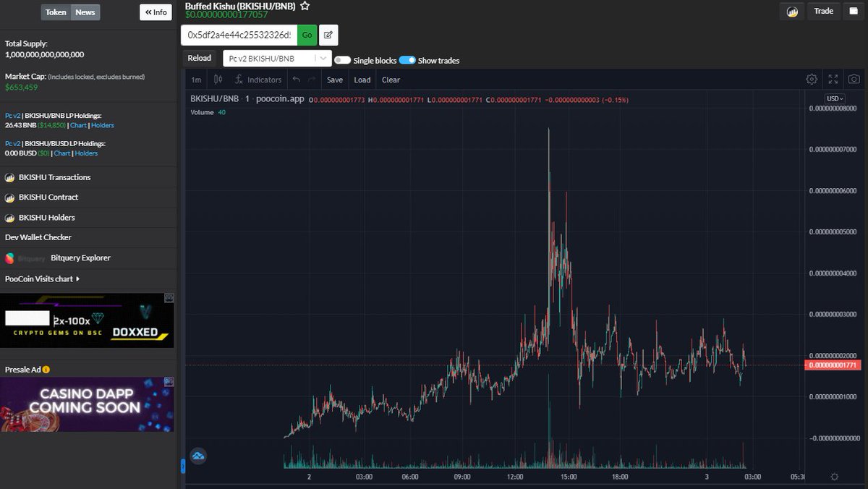Open the Pc v2 BKISHU/BNB pair dropdown

[x=277, y=59]
